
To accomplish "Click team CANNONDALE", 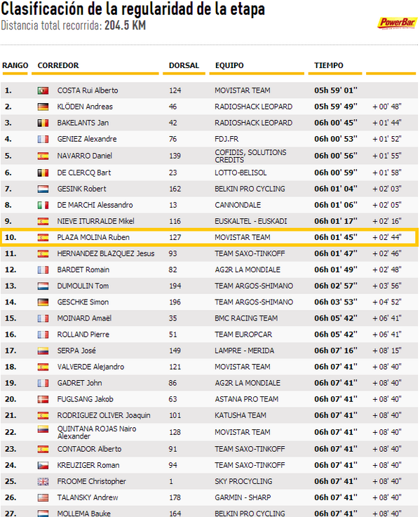I will tap(238, 205).
